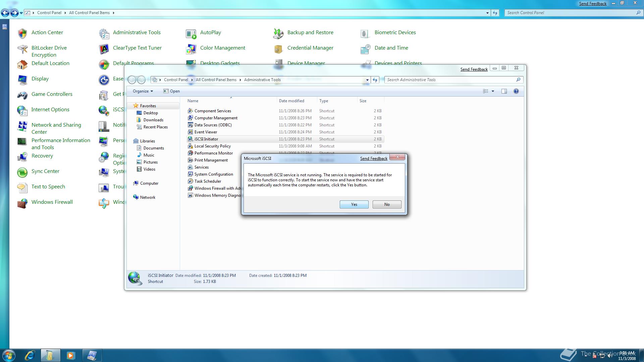This screenshot has width=644, height=362.
Task: Click Send Feedback link in iSCSI dialog
Action: coord(374,159)
